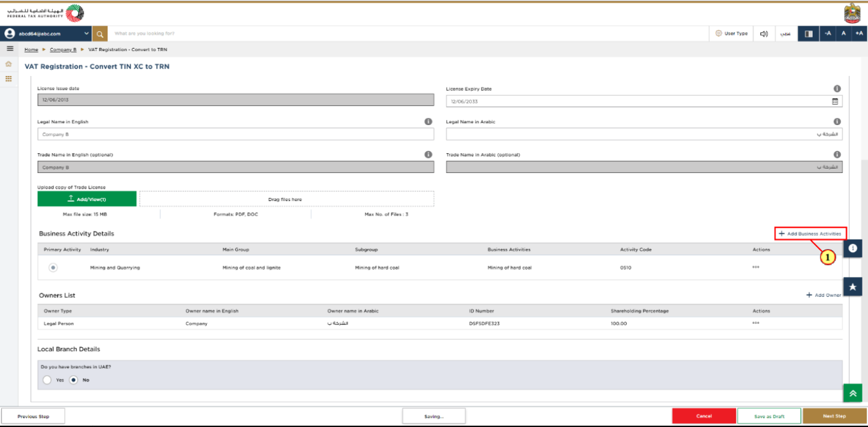Open License Expiry Date calendar icon
Image resolution: width=868 pixels, height=427 pixels.
(x=835, y=101)
